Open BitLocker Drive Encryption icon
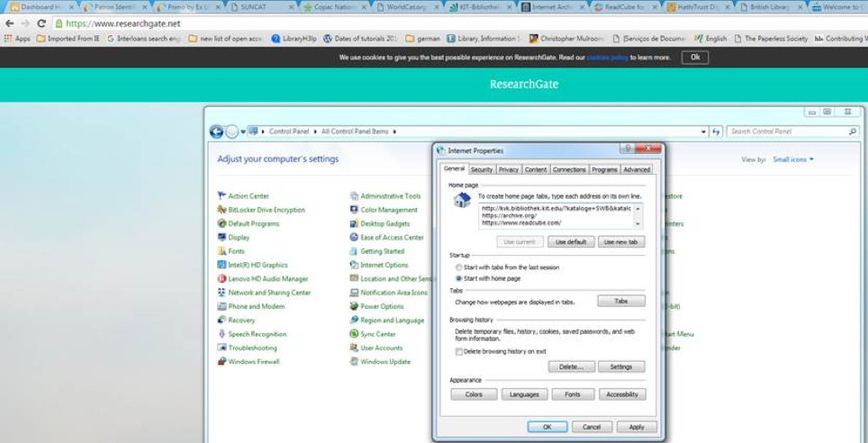The height and width of the screenshot is (443, 868). click(x=222, y=209)
